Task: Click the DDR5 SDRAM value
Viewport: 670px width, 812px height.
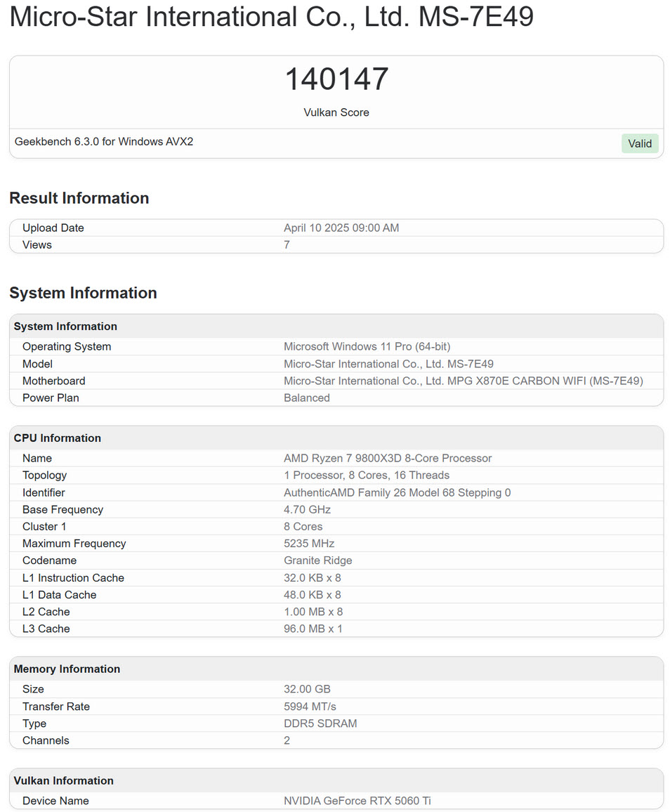Action: 320,723
